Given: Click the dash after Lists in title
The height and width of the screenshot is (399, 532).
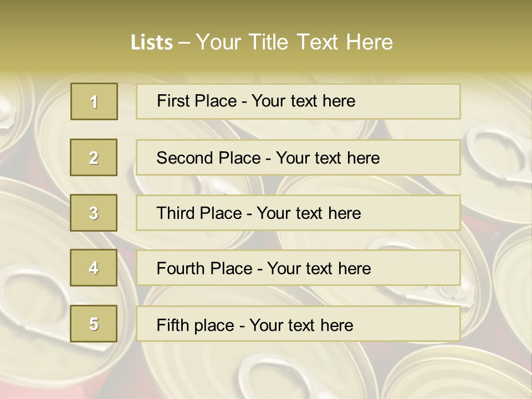Looking at the screenshot, I should coord(185,43).
